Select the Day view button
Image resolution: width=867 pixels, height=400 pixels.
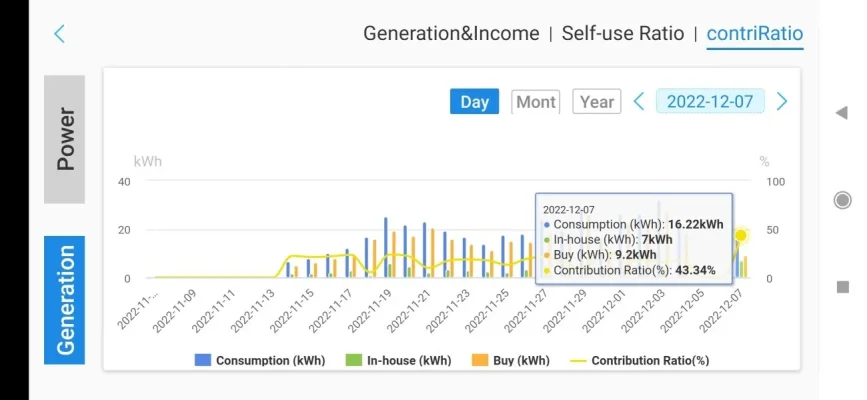coord(474,102)
